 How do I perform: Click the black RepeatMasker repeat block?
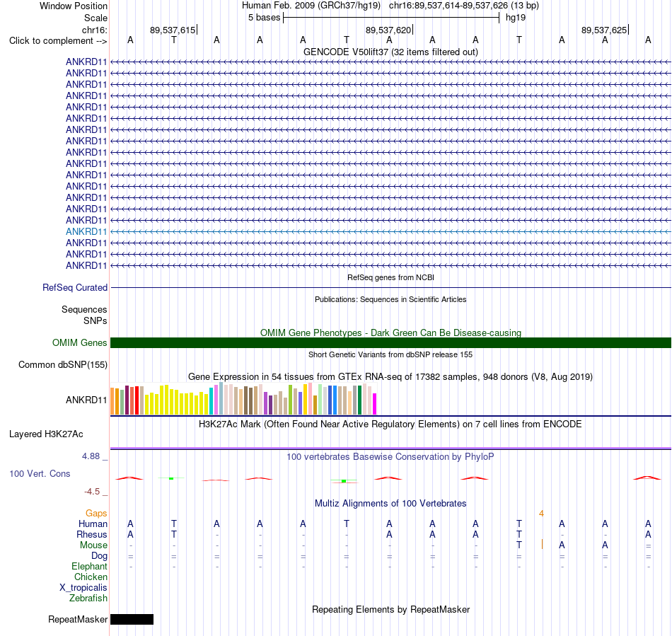(x=132, y=619)
